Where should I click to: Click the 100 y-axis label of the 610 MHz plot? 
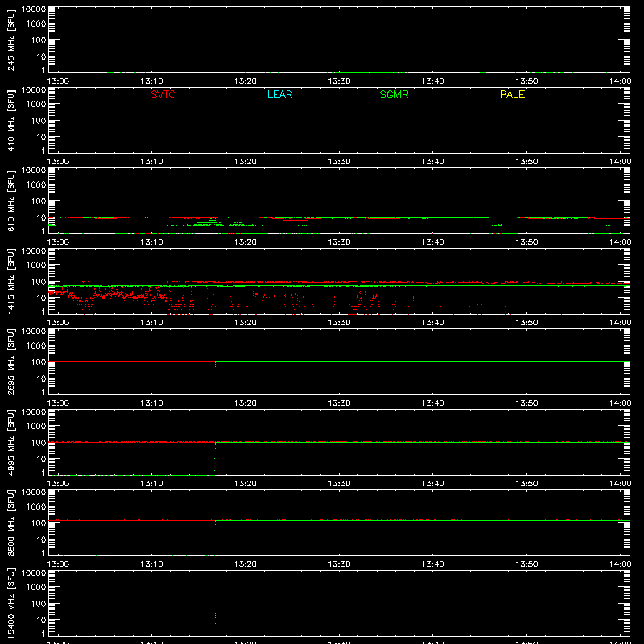[39, 201]
